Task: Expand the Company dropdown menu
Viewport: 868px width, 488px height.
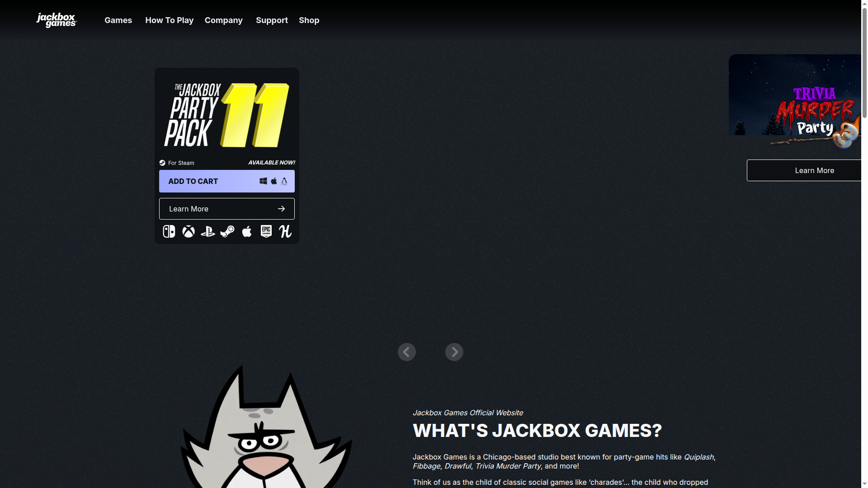Action: [223, 20]
